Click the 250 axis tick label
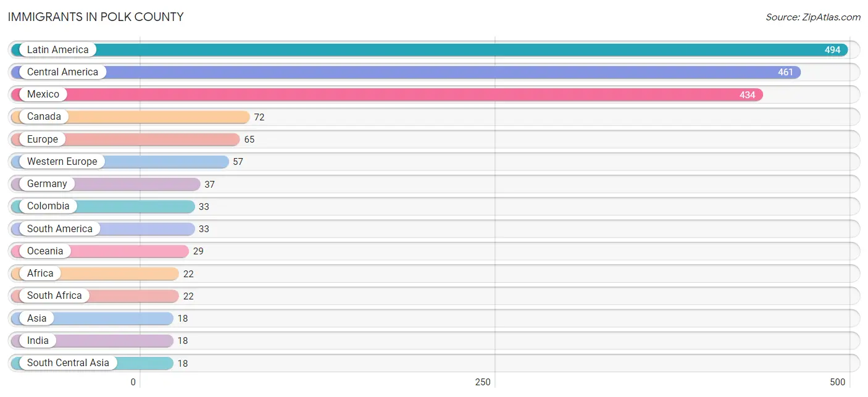This screenshot has height=397, width=868. 483,382
